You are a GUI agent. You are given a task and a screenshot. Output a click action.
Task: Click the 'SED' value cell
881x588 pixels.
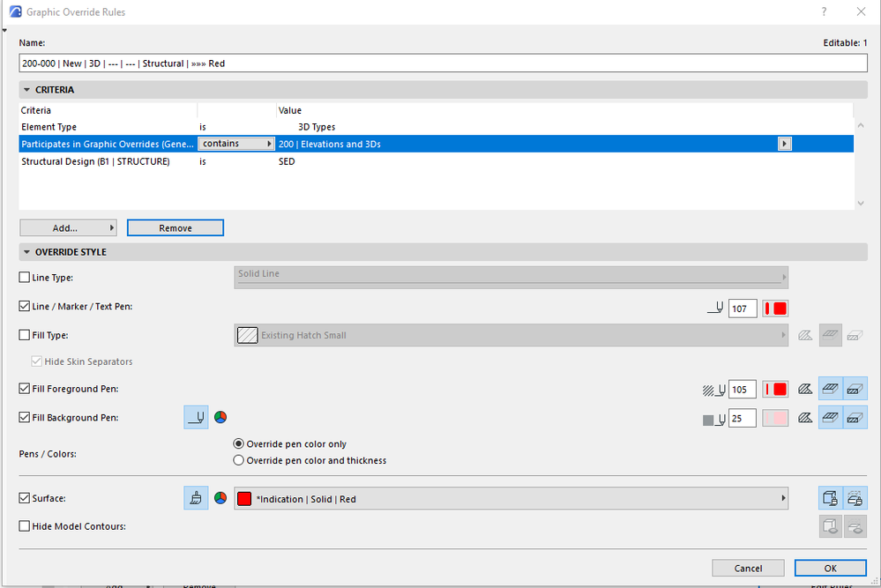pos(287,161)
